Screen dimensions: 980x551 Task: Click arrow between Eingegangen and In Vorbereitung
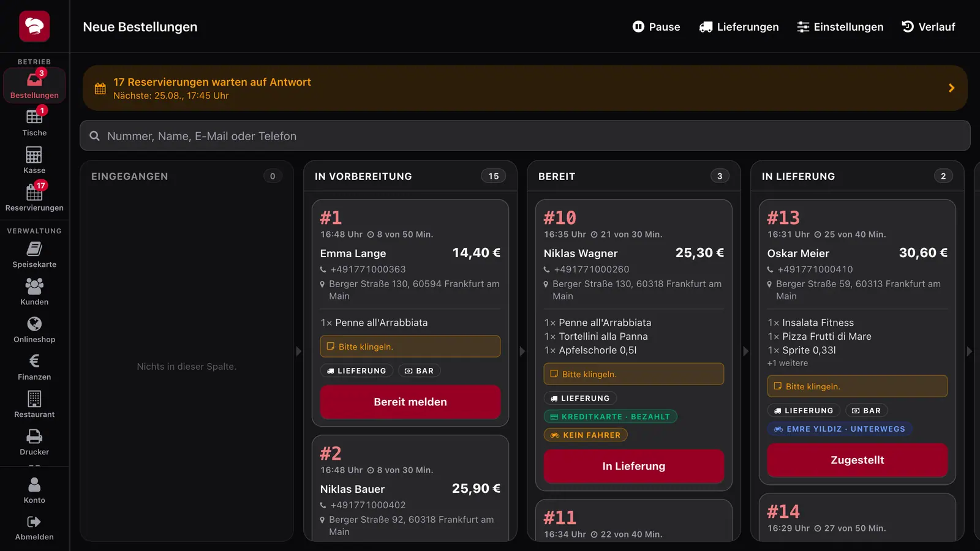pyautogui.click(x=299, y=351)
